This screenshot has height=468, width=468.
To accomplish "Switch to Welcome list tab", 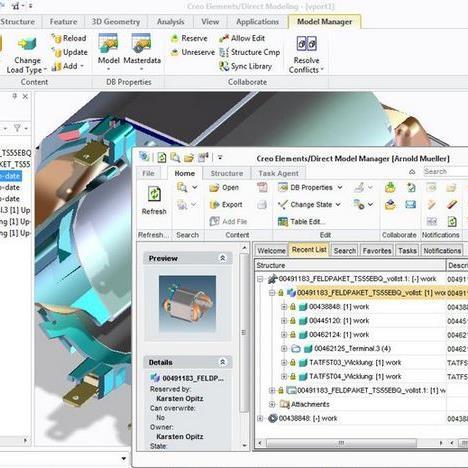I will tap(271, 251).
